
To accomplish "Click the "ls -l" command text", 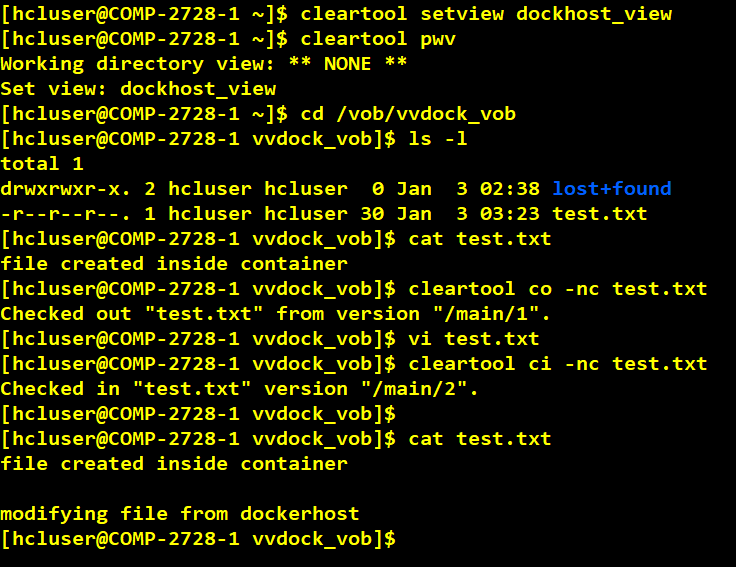I will pyautogui.click(x=438, y=139).
